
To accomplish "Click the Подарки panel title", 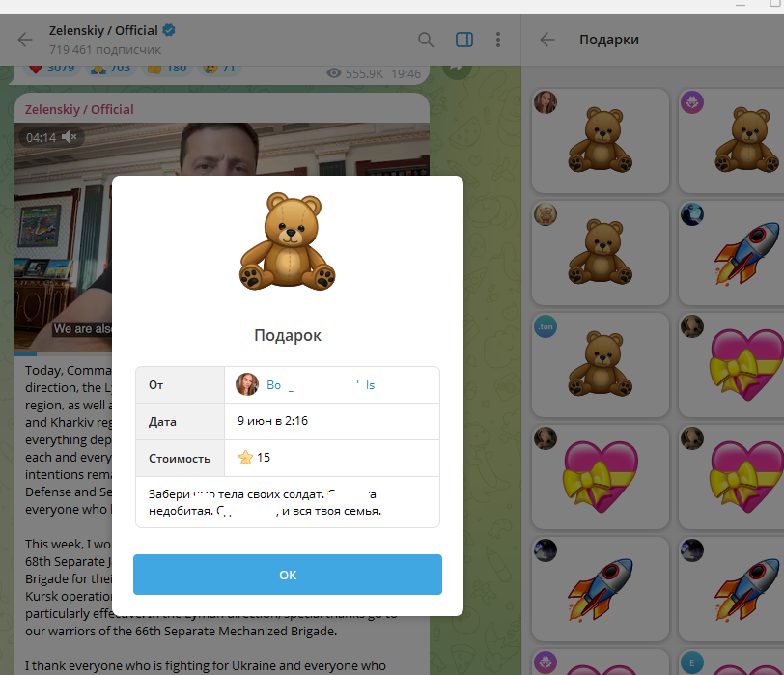I will [x=609, y=40].
